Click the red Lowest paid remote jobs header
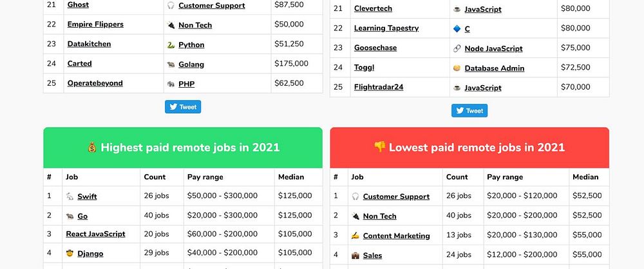The width and height of the screenshot is (644, 269). pyautogui.click(x=469, y=148)
